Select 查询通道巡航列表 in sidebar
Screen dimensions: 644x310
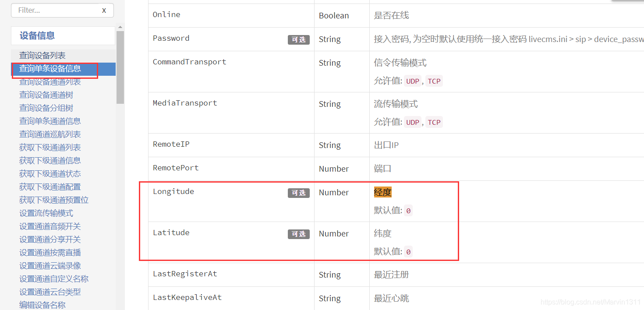[x=50, y=134]
